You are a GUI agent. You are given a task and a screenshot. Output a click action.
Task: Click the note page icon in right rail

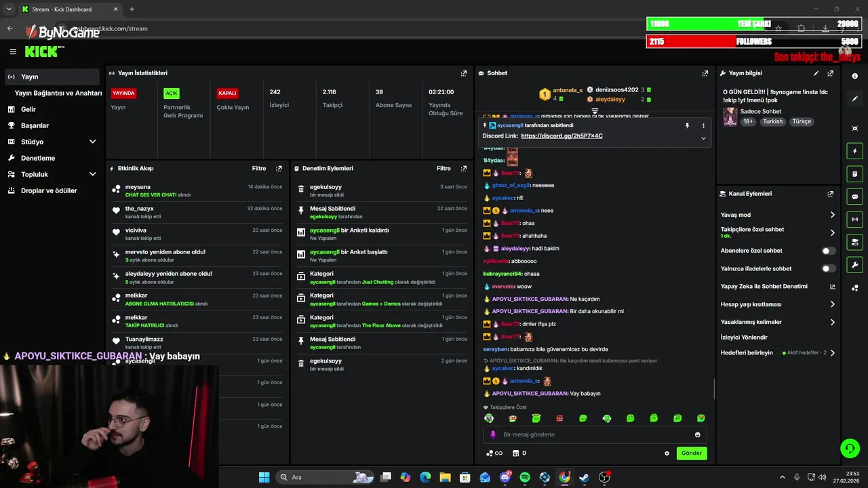[855, 174]
